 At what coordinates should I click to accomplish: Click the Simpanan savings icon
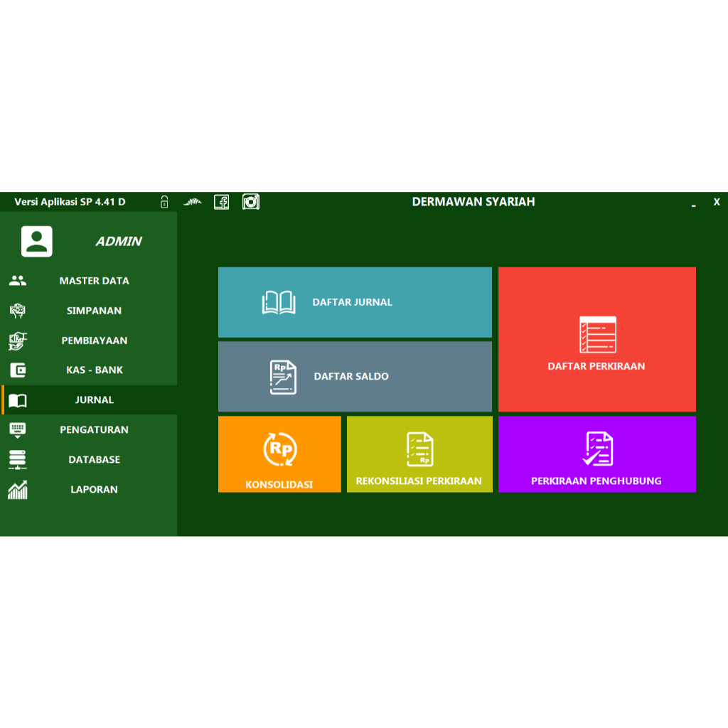point(18,311)
